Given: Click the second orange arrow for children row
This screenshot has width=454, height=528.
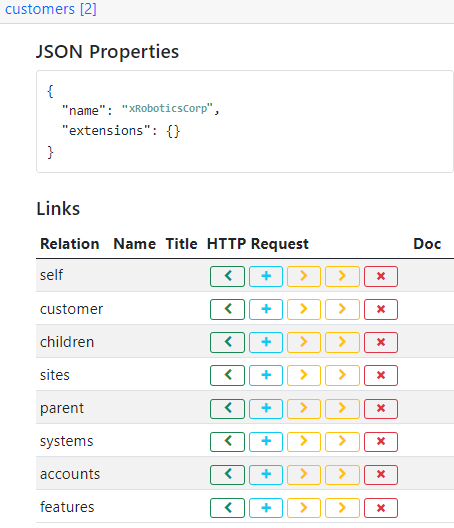Looking at the screenshot, I should coord(342,342).
